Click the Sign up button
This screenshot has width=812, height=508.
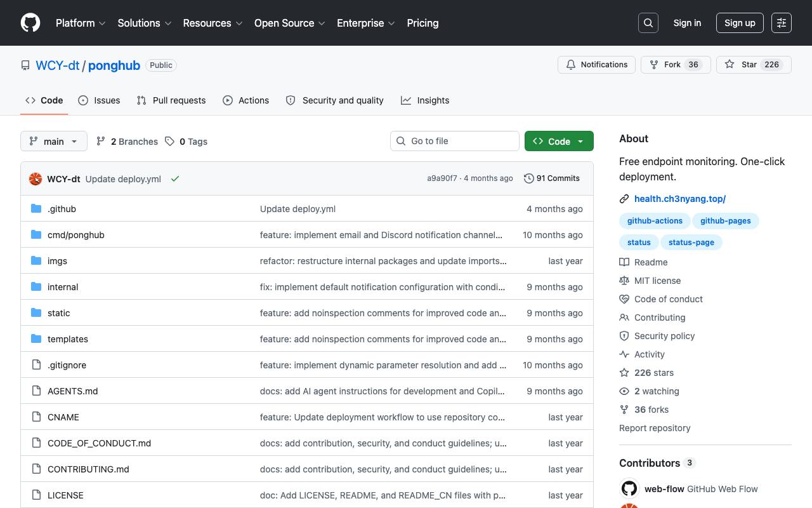(740, 23)
